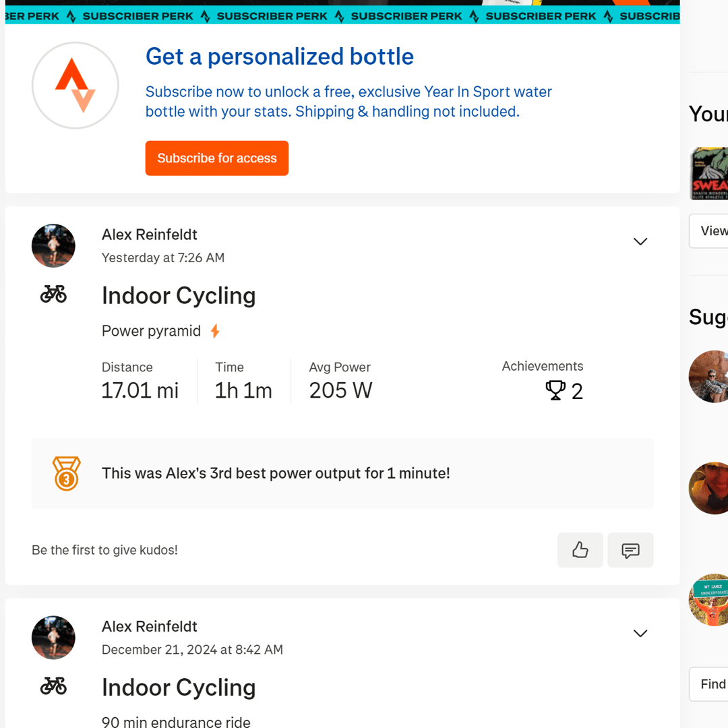Open the 90 min endurance ride link
This screenshot has height=728, width=728.
click(x=176, y=721)
